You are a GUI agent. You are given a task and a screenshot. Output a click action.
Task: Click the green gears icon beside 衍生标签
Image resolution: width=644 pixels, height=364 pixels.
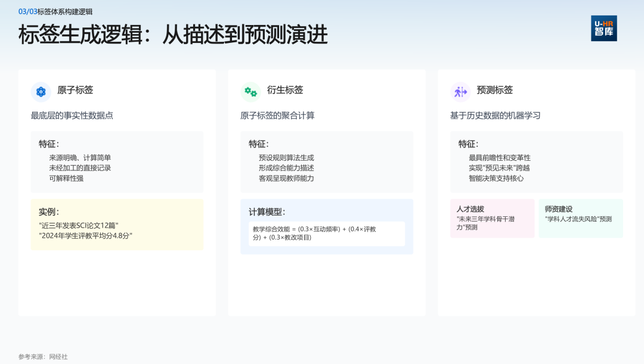pyautogui.click(x=250, y=92)
